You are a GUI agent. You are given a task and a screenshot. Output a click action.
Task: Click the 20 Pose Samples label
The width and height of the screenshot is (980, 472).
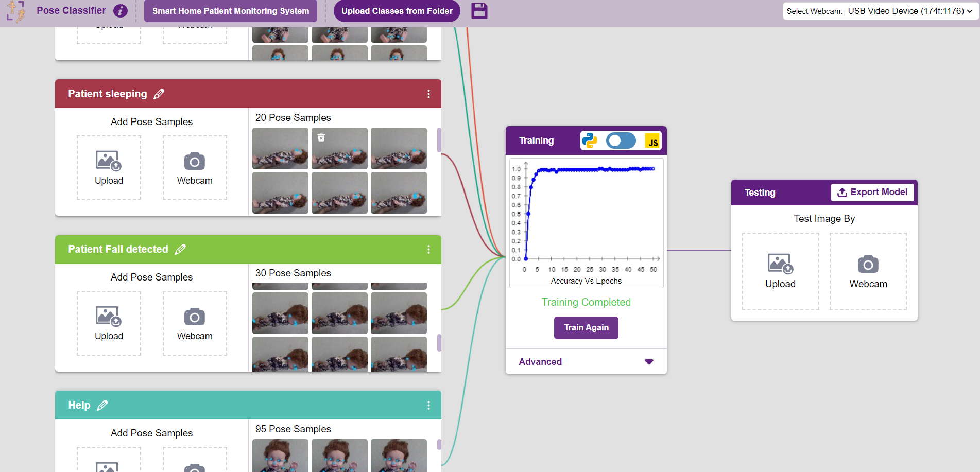(x=293, y=118)
